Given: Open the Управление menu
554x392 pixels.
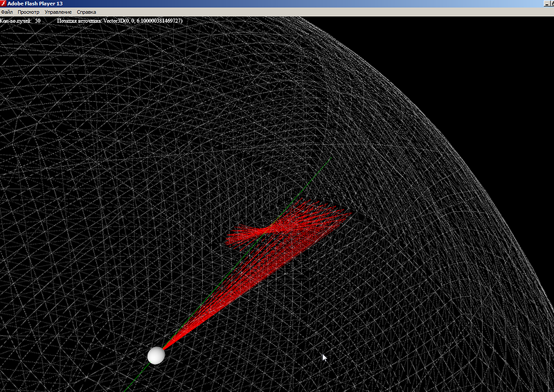Looking at the screenshot, I should [x=57, y=12].
